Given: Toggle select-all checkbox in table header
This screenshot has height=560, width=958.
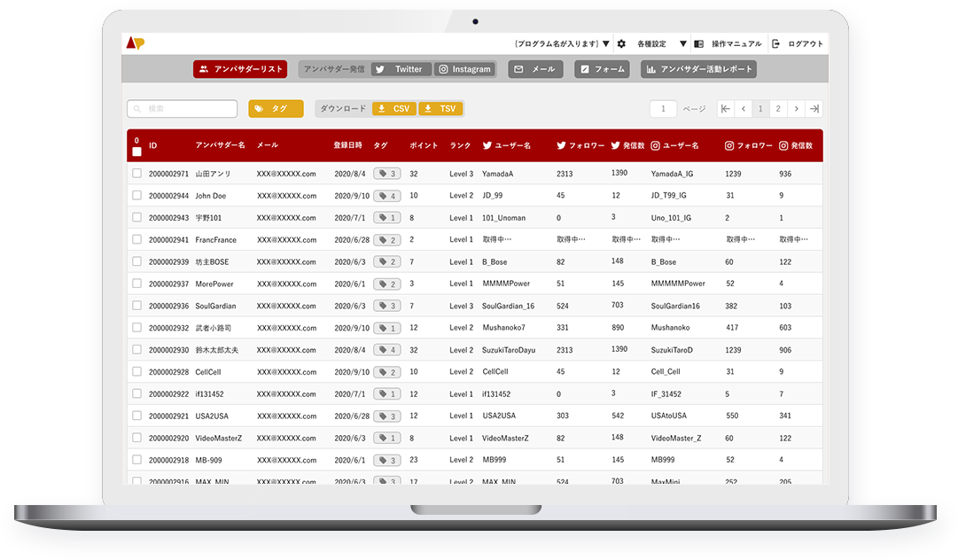Looking at the screenshot, I should [x=136, y=152].
